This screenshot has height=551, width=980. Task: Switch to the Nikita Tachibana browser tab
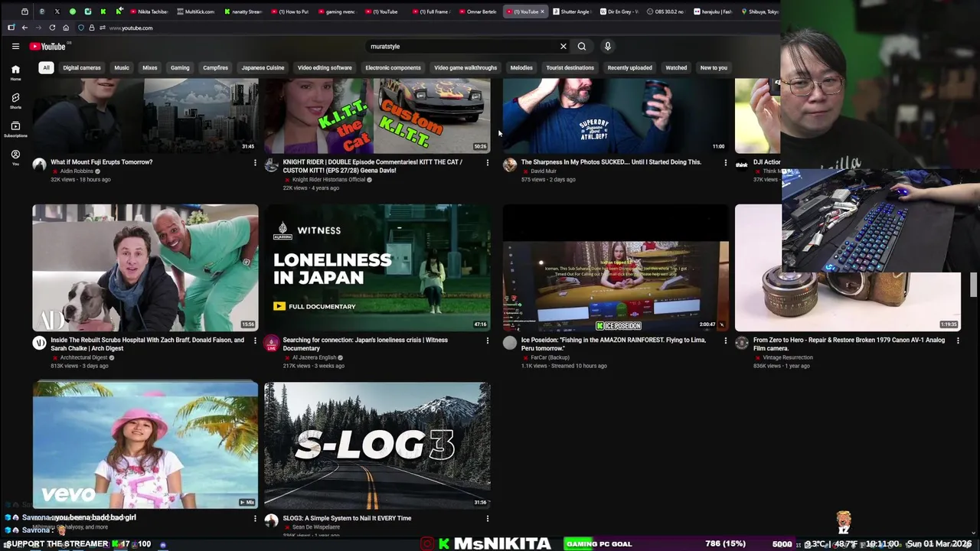149,11
